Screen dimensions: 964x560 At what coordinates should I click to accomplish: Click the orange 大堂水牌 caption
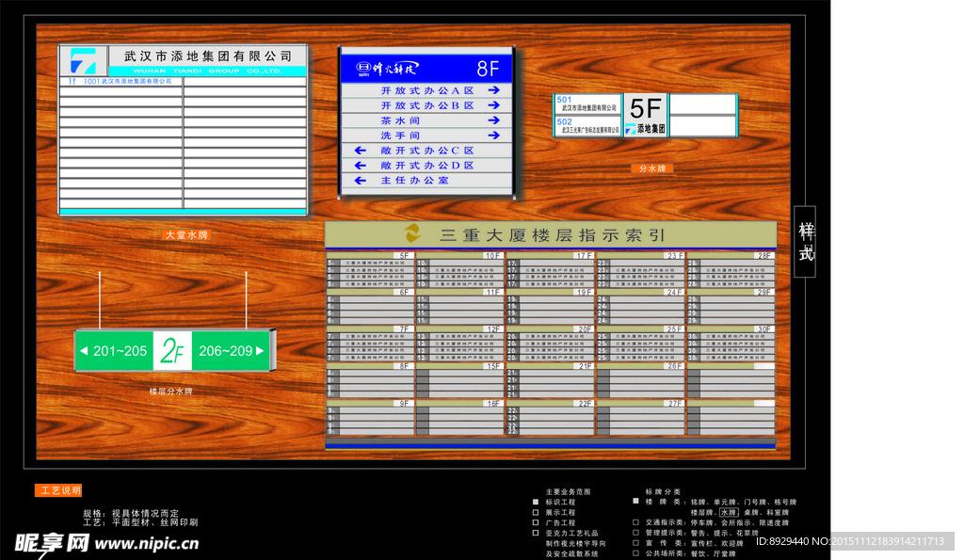click(x=187, y=234)
